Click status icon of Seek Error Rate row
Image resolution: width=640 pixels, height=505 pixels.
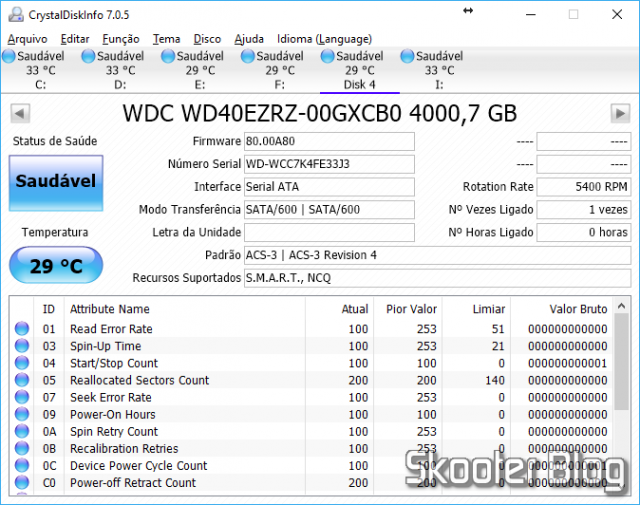pos(22,397)
